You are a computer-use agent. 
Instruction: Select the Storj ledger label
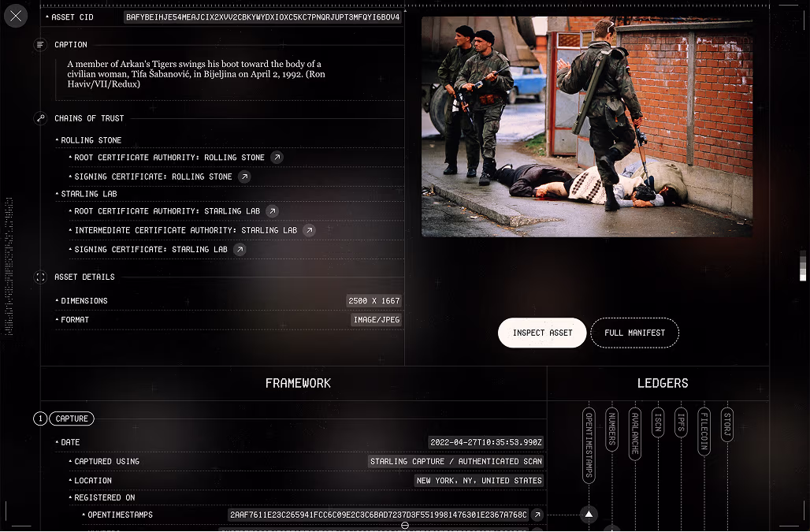coord(727,425)
